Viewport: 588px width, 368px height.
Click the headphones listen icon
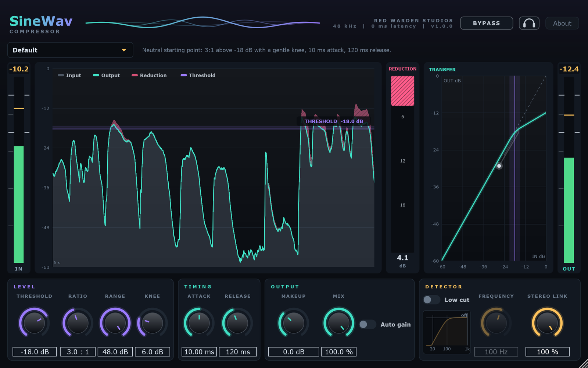pyautogui.click(x=529, y=23)
